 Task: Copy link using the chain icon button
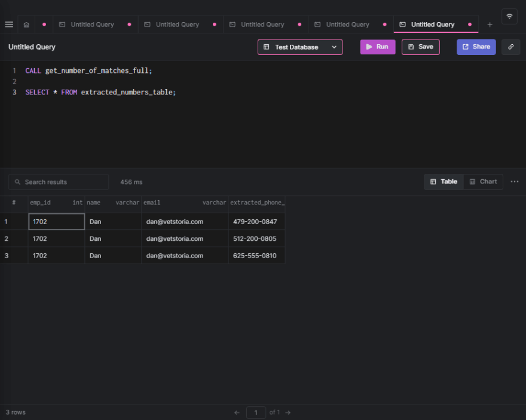510,47
